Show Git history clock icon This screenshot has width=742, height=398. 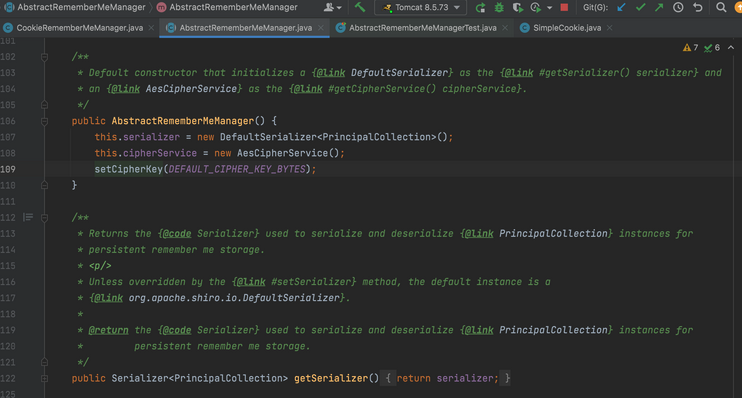coord(678,8)
